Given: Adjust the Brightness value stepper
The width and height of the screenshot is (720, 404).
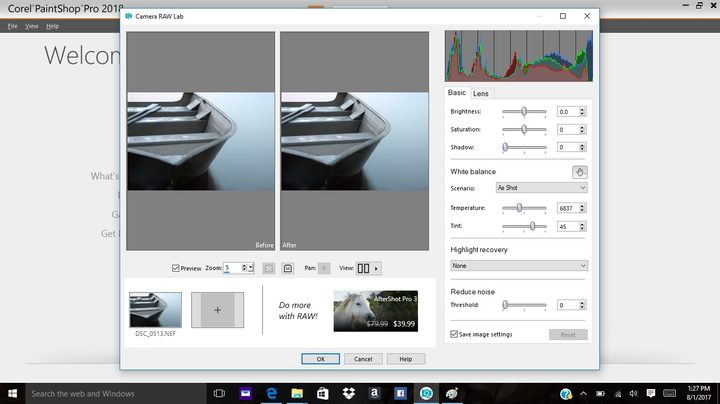Looking at the screenshot, I should [582, 112].
